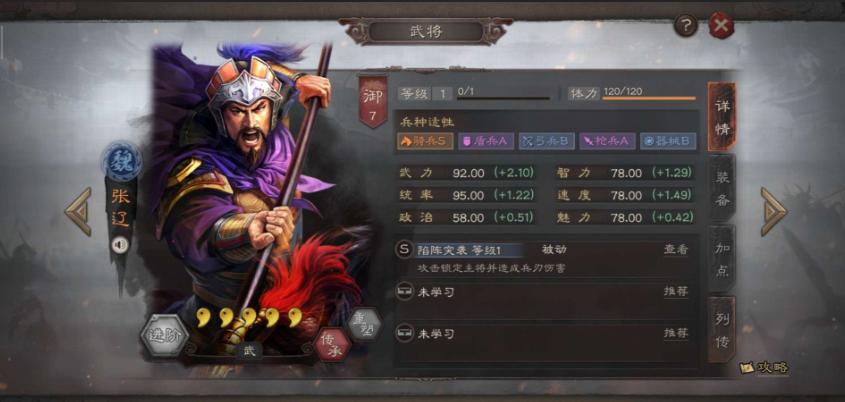Click the 进阶 hexagon button

tap(164, 335)
